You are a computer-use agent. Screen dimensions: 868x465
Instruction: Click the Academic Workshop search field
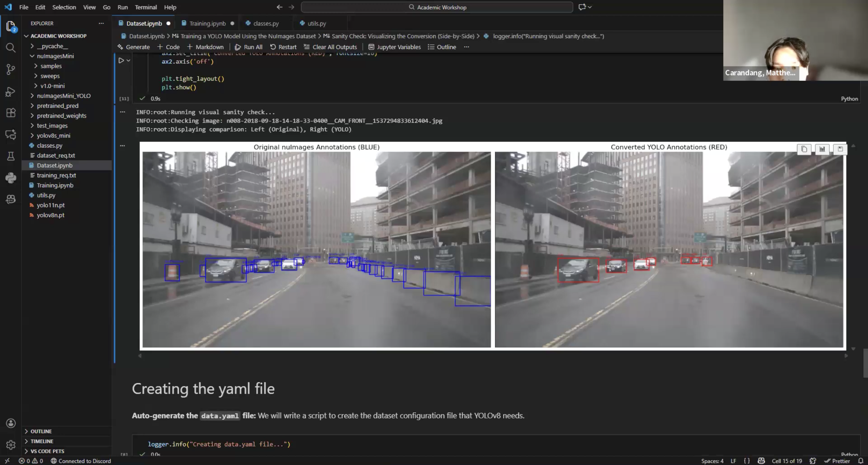point(437,7)
